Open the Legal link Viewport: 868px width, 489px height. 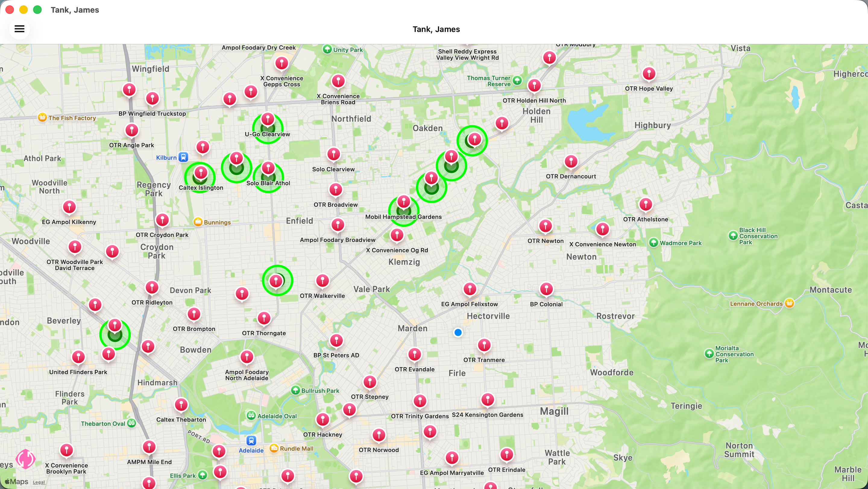coord(39,482)
